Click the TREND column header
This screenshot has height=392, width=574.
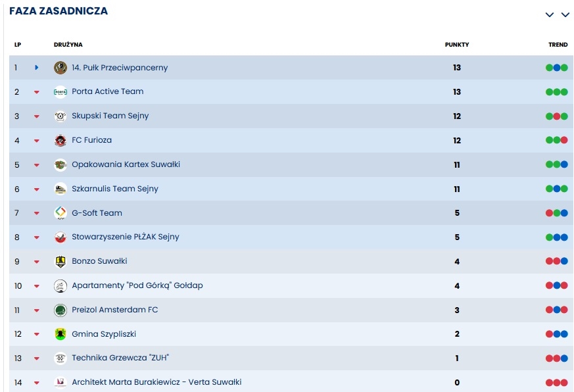[x=558, y=45]
